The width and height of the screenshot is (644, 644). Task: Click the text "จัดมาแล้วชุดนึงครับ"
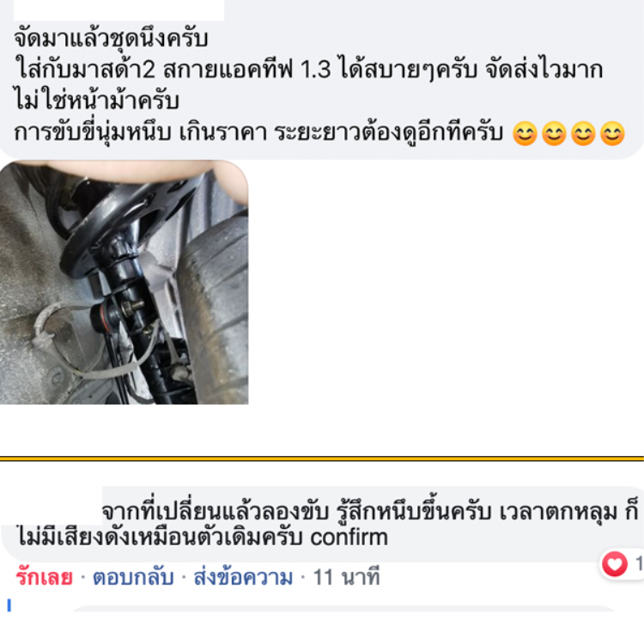[112, 39]
